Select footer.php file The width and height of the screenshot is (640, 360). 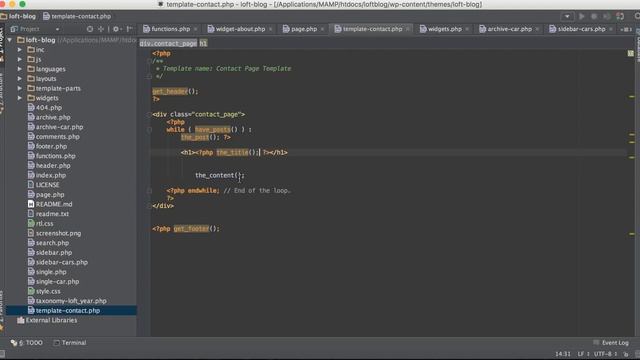pos(51,146)
